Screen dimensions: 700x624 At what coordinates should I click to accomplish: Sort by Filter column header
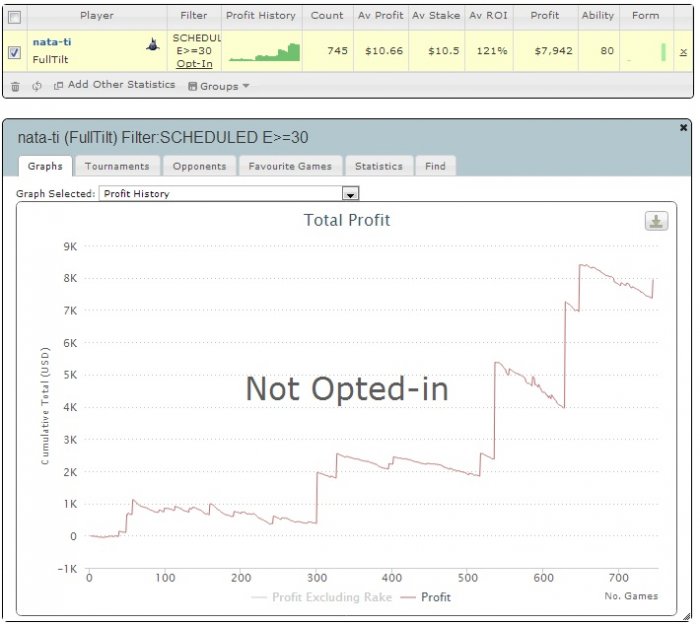194,16
